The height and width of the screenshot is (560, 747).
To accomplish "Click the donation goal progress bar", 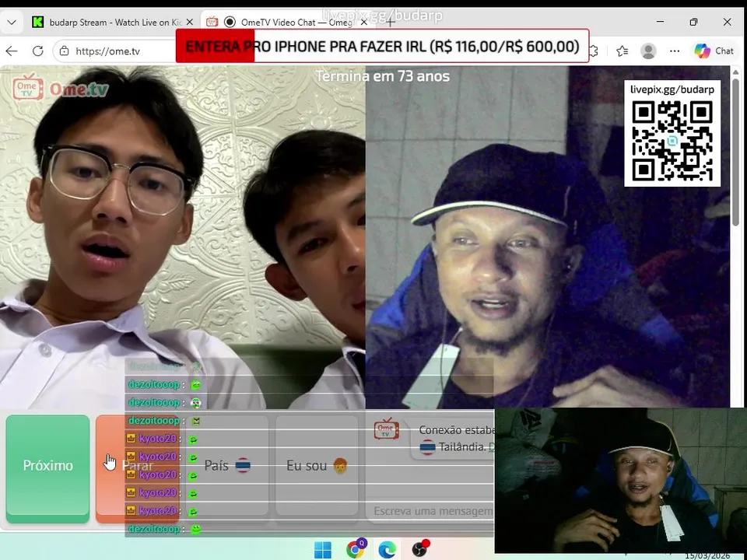I will [x=383, y=46].
